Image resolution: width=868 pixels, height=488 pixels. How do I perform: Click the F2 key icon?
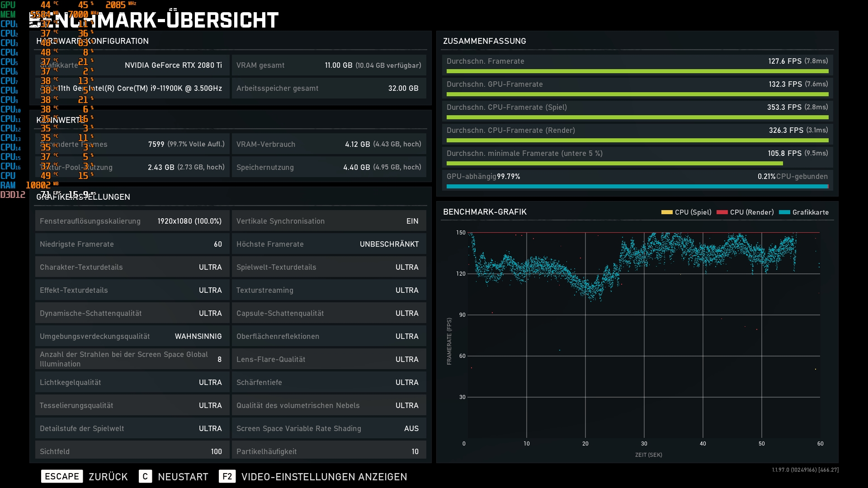(227, 476)
